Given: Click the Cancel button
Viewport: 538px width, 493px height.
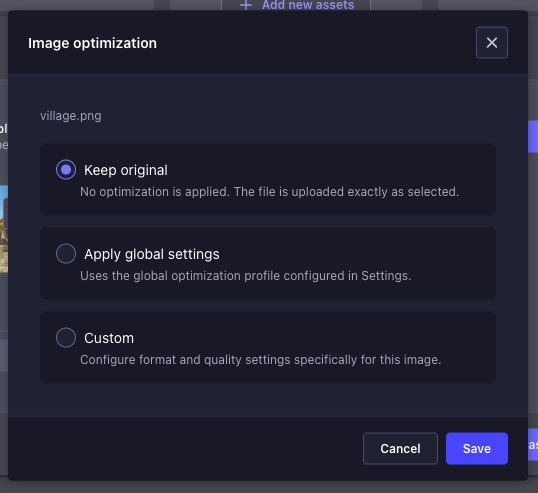Looking at the screenshot, I should pyautogui.click(x=400, y=448).
